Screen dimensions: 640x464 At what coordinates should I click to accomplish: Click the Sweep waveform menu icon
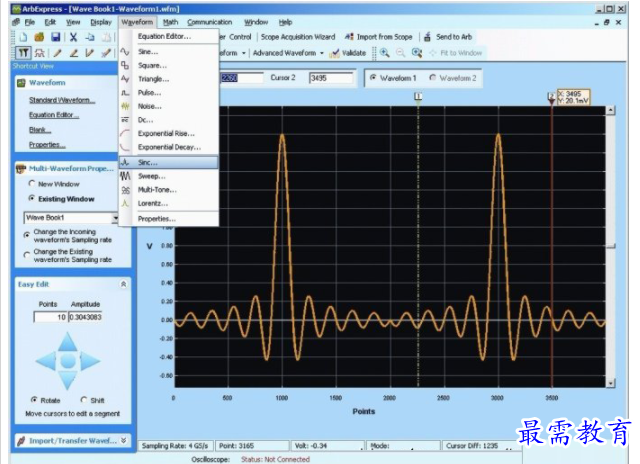(125, 176)
